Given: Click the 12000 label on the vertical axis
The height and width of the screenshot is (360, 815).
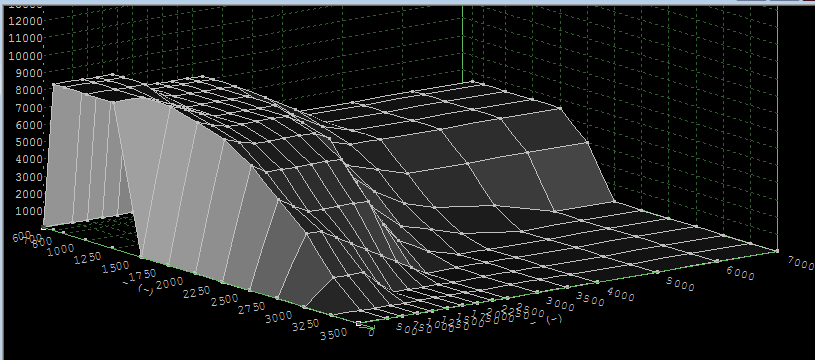Looking at the screenshot, I should click(22, 21).
